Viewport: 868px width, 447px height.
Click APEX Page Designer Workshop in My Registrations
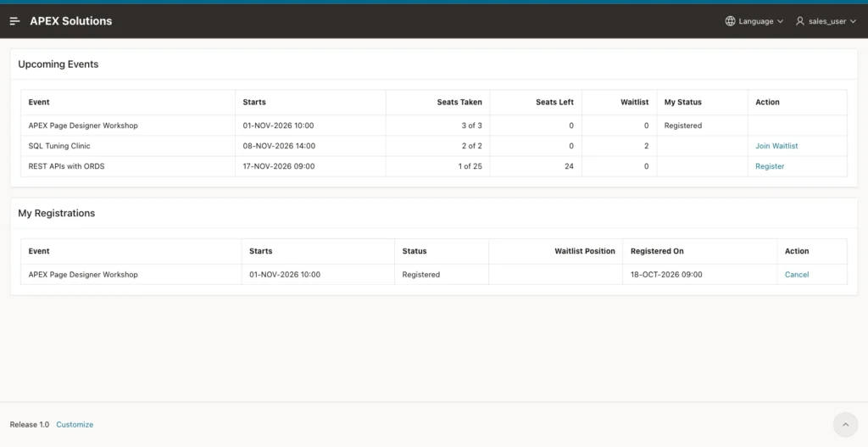83,275
